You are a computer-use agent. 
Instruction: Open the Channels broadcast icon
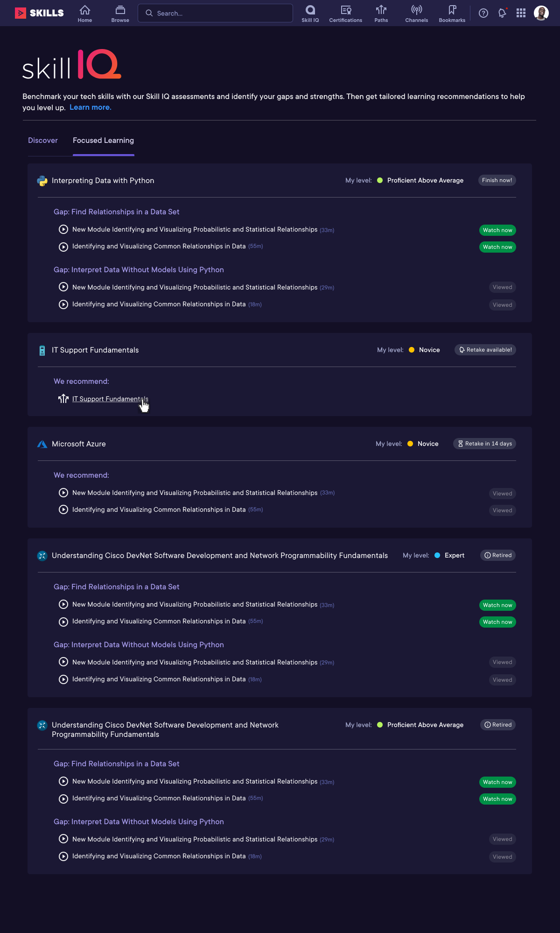click(x=416, y=14)
